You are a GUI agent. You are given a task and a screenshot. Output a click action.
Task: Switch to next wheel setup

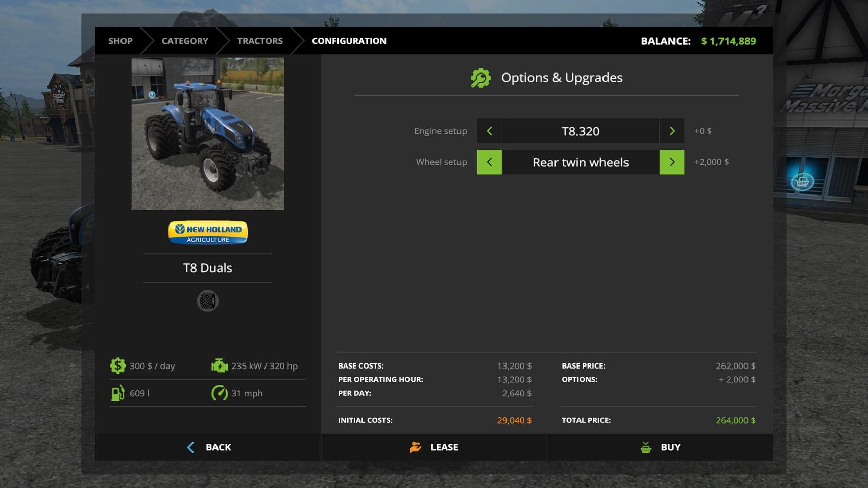click(x=672, y=162)
